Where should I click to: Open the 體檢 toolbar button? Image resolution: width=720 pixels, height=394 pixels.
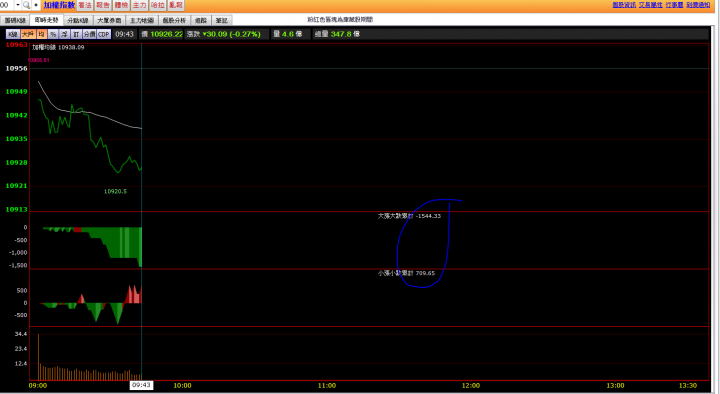click(121, 5)
